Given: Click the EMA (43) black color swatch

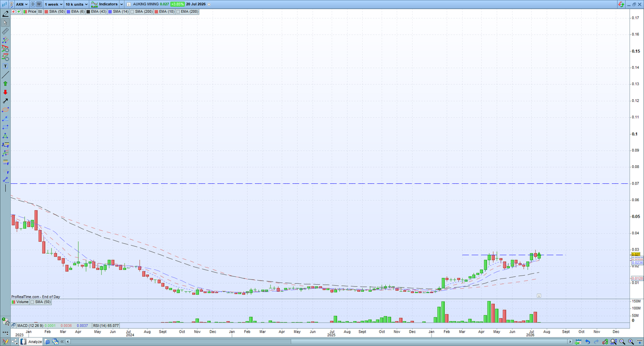Looking at the screenshot, I should click(x=88, y=11).
